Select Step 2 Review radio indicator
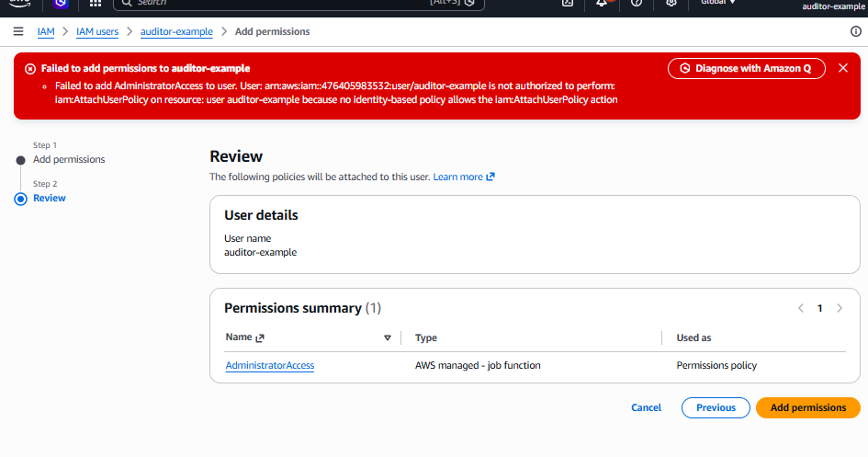This screenshot has width=868, height=457. (x=20, y=199)
